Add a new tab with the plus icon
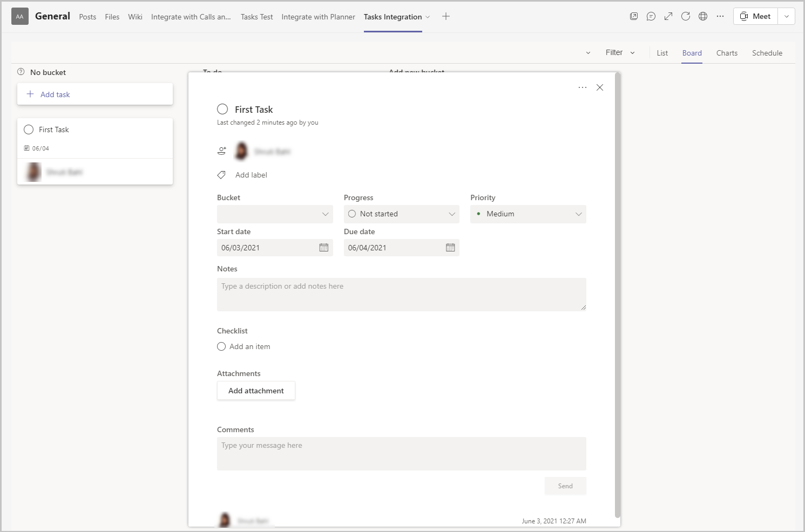This screenshot has height=532, width=805. point(446,16)
